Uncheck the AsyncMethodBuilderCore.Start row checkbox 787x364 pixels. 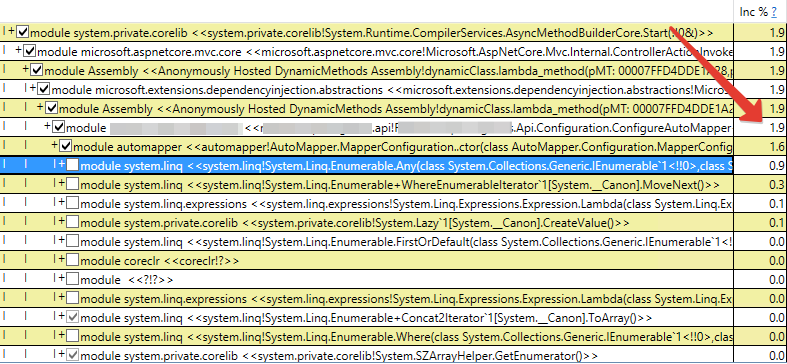click(x=23, y=33)
